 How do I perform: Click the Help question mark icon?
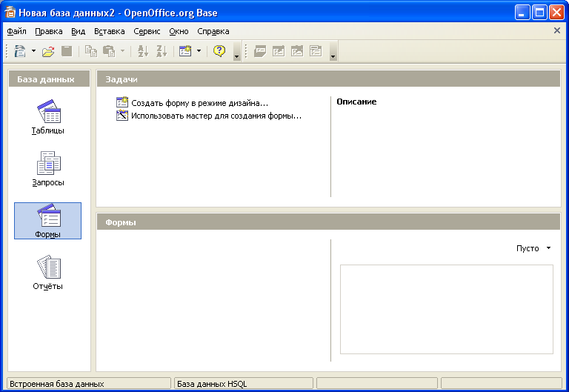click(x=219, y=51)
